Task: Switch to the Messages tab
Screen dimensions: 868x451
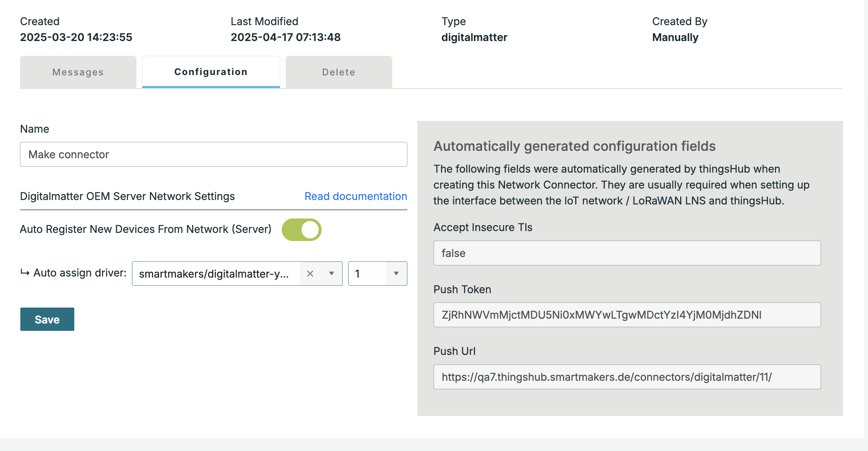Action: tap(78, 72)
